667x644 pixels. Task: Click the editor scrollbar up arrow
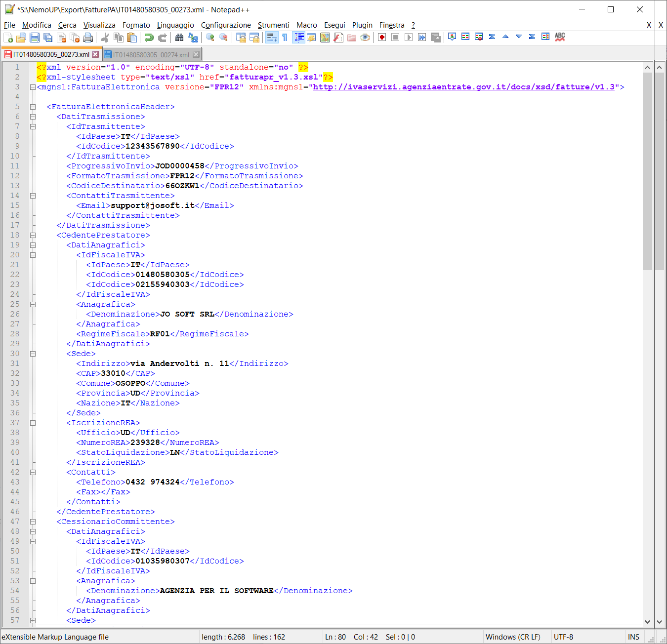coord(648,67)
